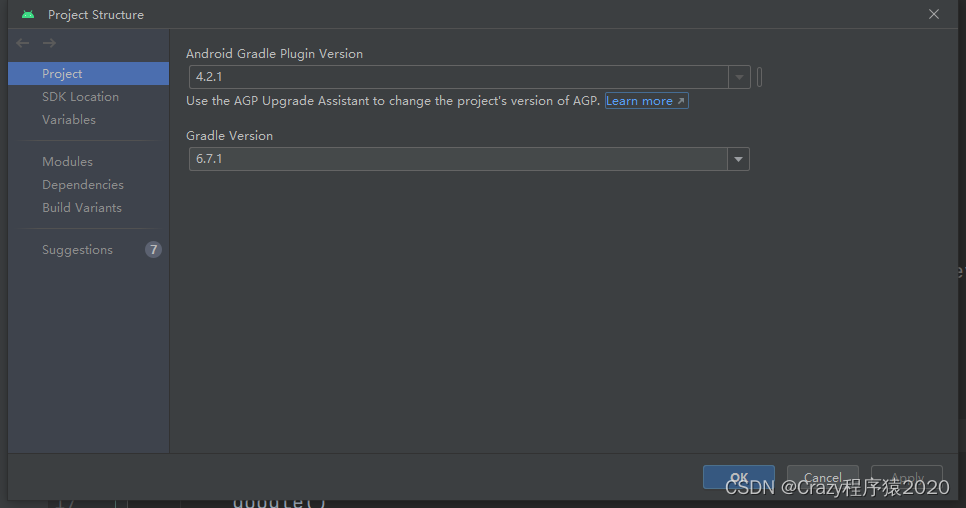Click the forward navigation arrow

(49, 43)
